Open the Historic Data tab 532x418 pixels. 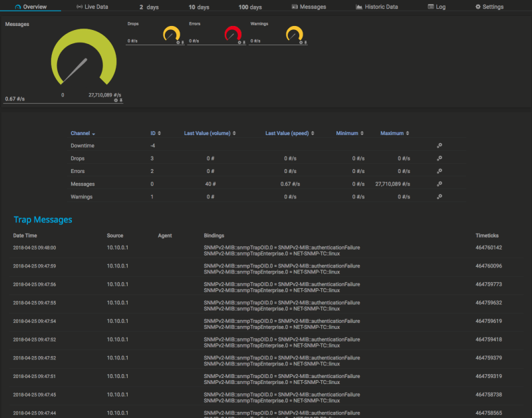[x=376, y=7]
